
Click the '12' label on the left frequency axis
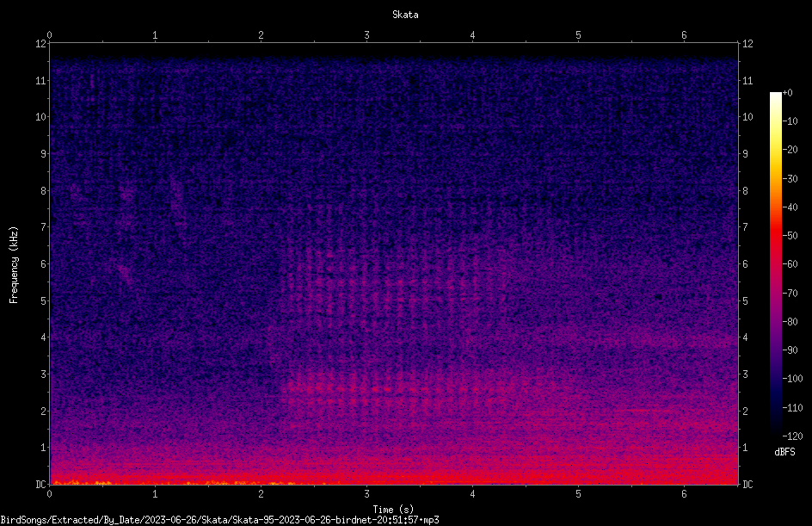[41, 44]
